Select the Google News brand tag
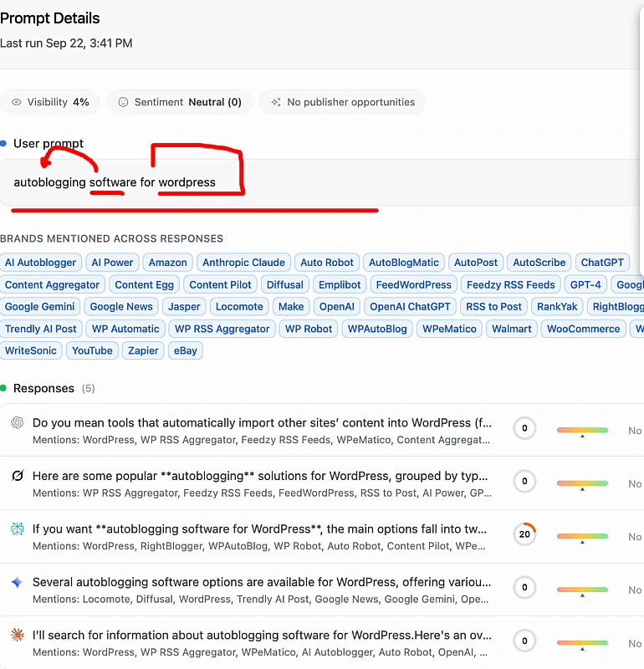 (x=121, y=307)
